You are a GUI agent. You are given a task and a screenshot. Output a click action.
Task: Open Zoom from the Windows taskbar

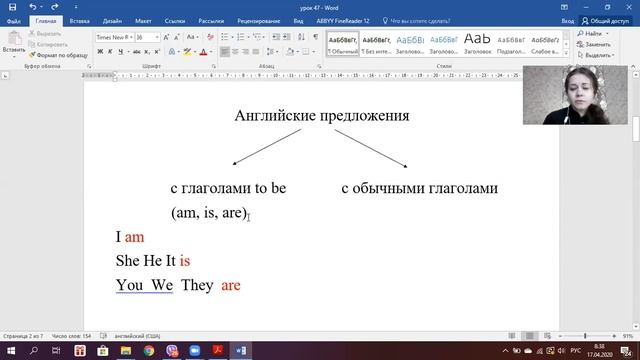(195, 351)
